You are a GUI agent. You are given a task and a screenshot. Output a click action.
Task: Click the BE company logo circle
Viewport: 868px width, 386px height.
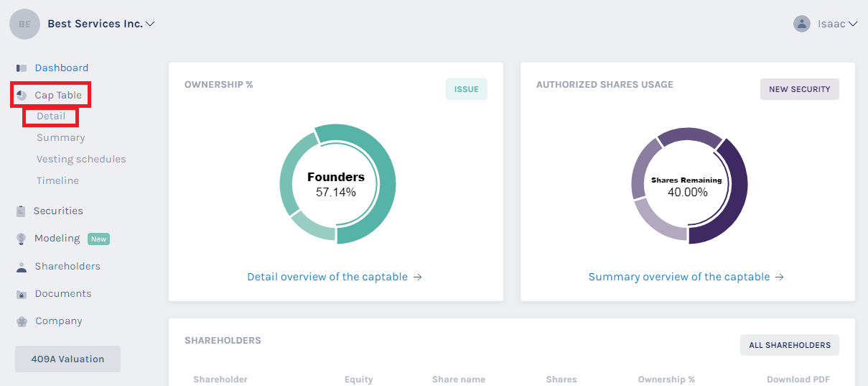click(24, 24)
